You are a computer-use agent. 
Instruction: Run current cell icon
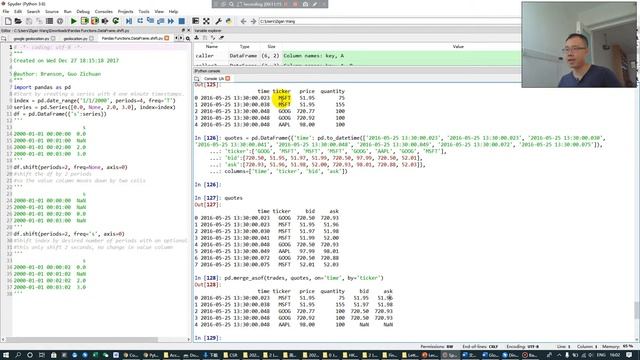[84, 21]
